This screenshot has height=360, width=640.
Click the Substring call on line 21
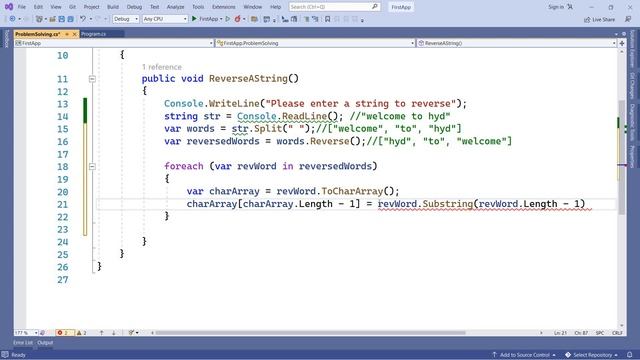pyautogui.click(x=447, y=204)
